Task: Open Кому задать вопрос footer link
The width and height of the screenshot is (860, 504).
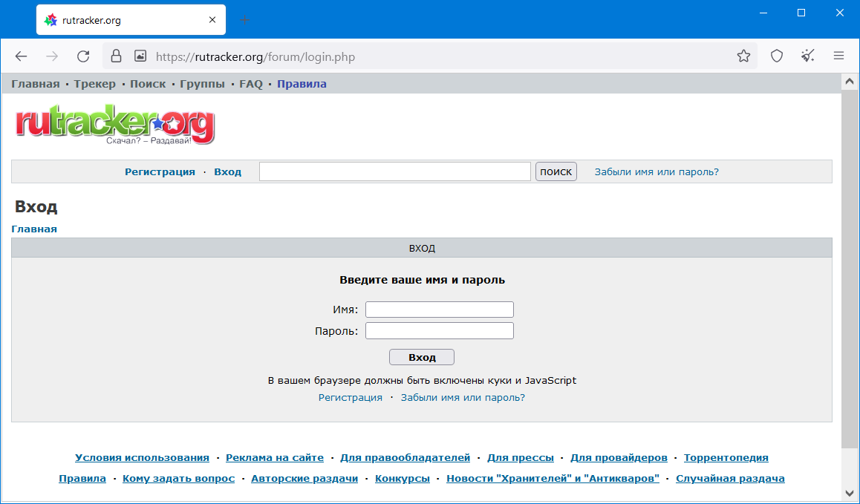Action: [x=179, y=478]
